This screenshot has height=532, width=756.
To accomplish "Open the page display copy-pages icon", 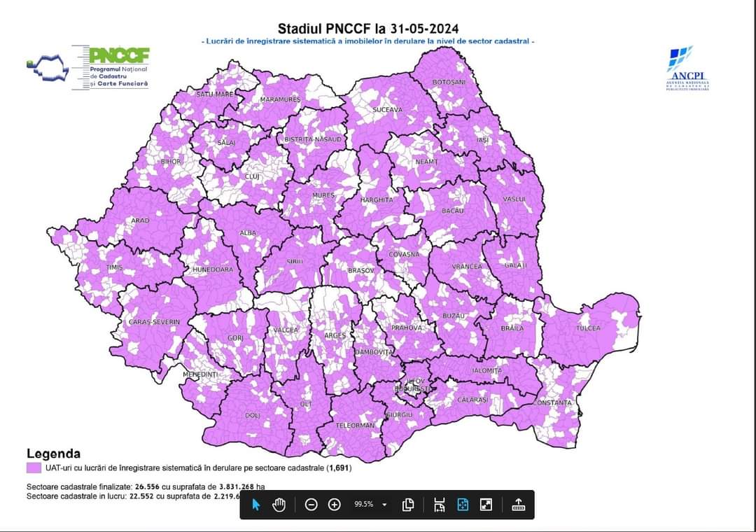I will coord(407,505).
